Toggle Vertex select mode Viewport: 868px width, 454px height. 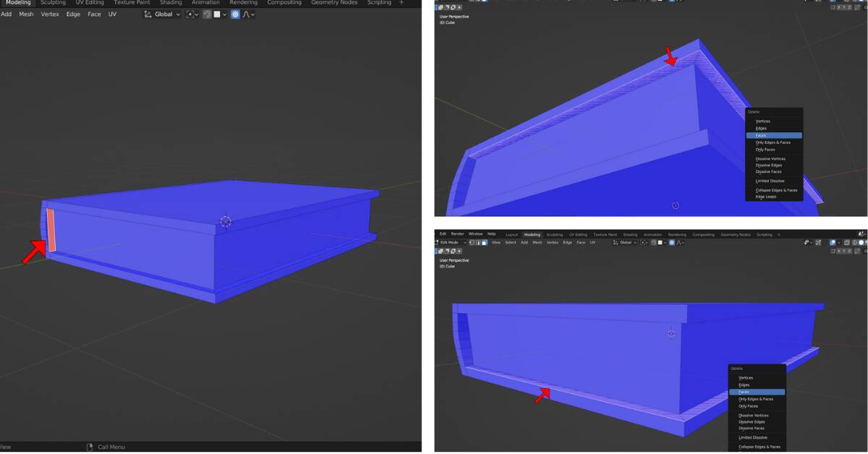click(471, 242)
